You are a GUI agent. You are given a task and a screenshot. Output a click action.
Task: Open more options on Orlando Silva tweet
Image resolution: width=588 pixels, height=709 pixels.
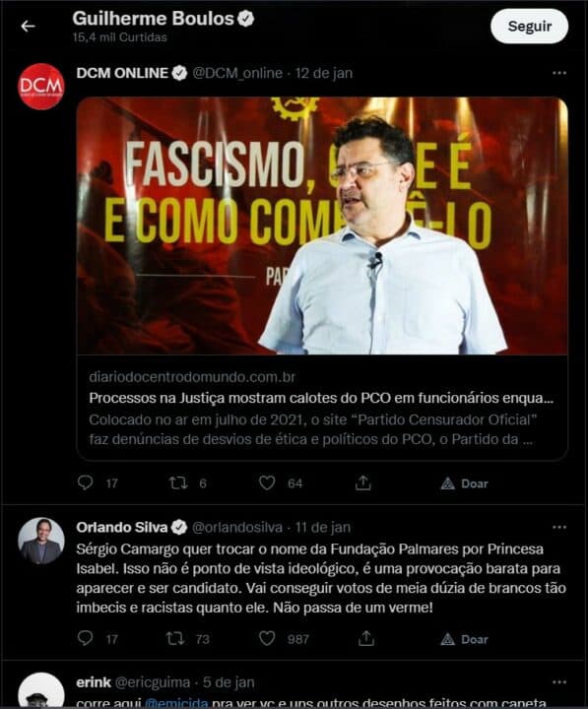click(559, 527)
